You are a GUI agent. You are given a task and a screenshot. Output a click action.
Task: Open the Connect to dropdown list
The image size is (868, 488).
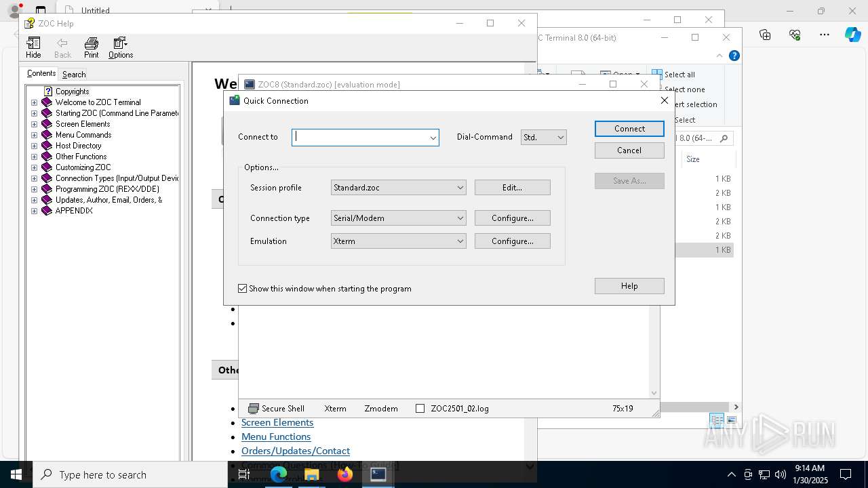coord(433,138)
